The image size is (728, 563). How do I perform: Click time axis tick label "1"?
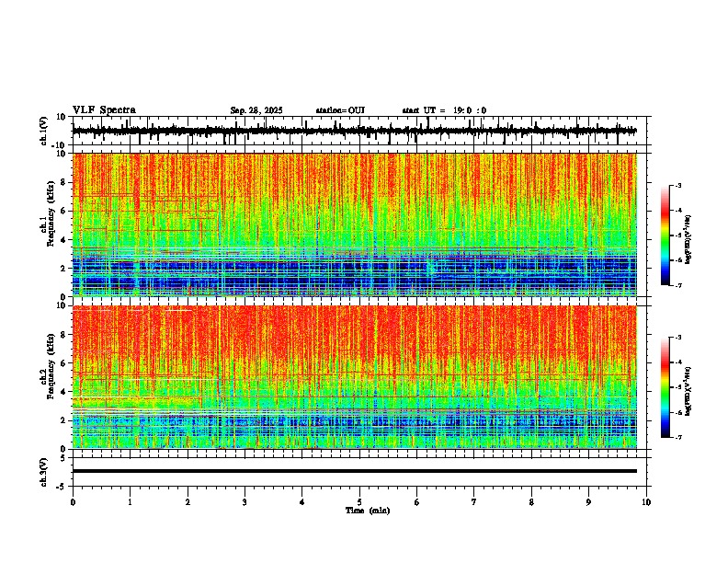pos(130,502)
